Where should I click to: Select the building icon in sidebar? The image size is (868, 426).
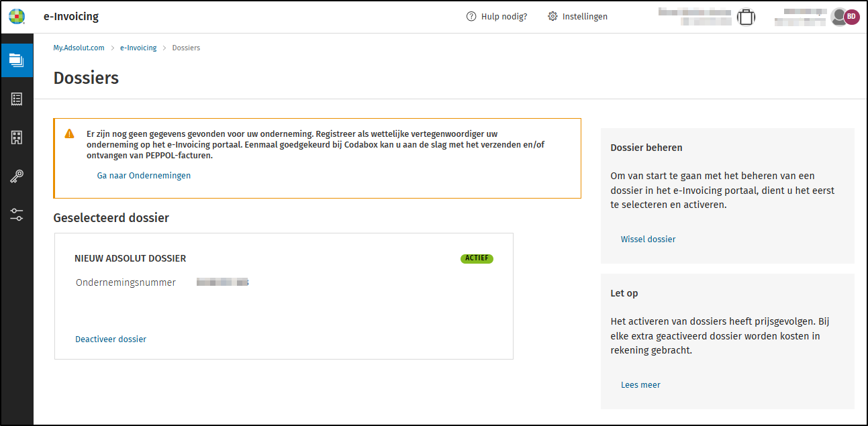pos(17,138)
